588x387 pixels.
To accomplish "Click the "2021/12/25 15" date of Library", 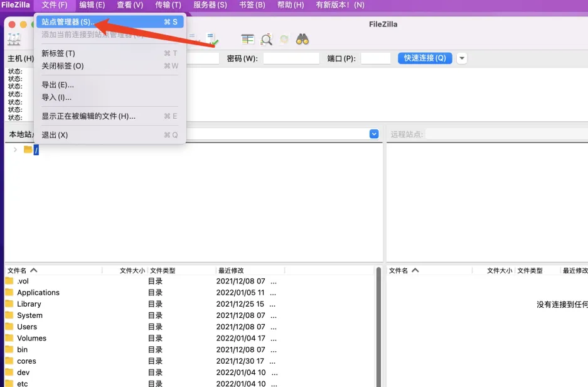I will (240, 304).
